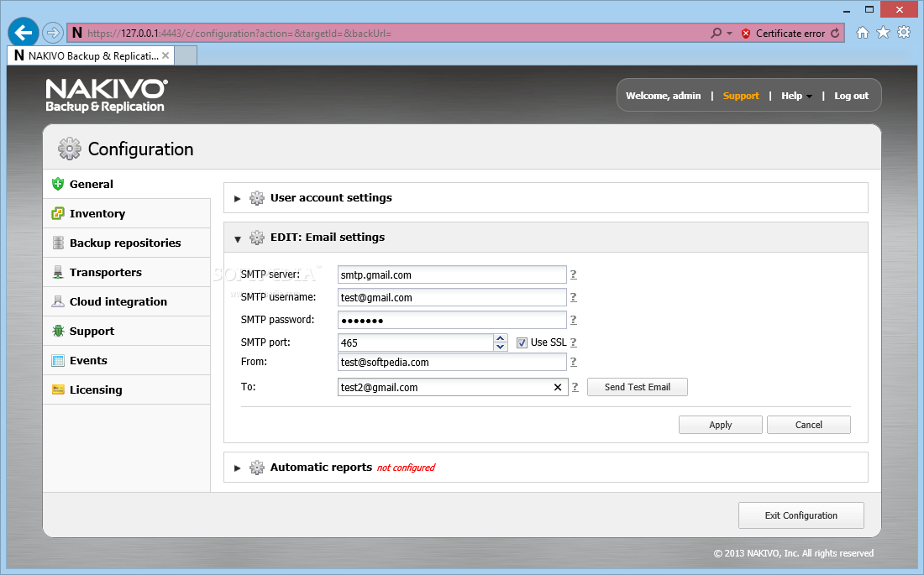This screenshot has height=575, width=924.
Task: Open Cloud integration tab
Action: coord(127,301)
